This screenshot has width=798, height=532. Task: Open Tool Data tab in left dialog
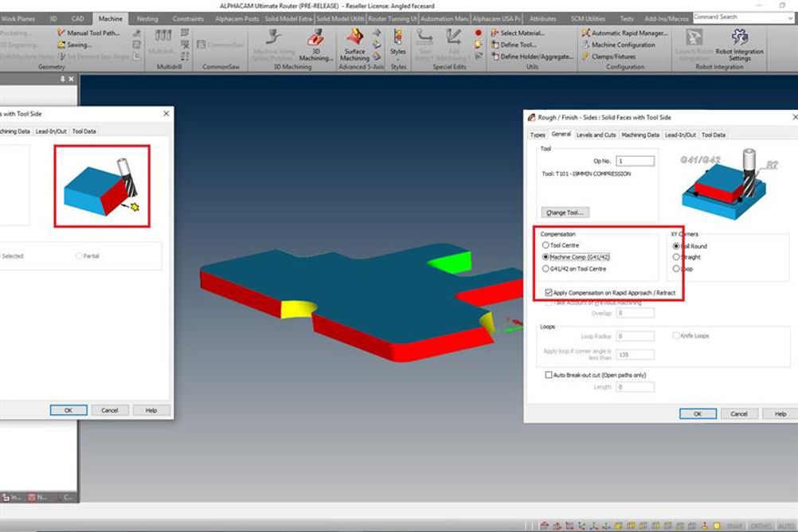(84, 131)
